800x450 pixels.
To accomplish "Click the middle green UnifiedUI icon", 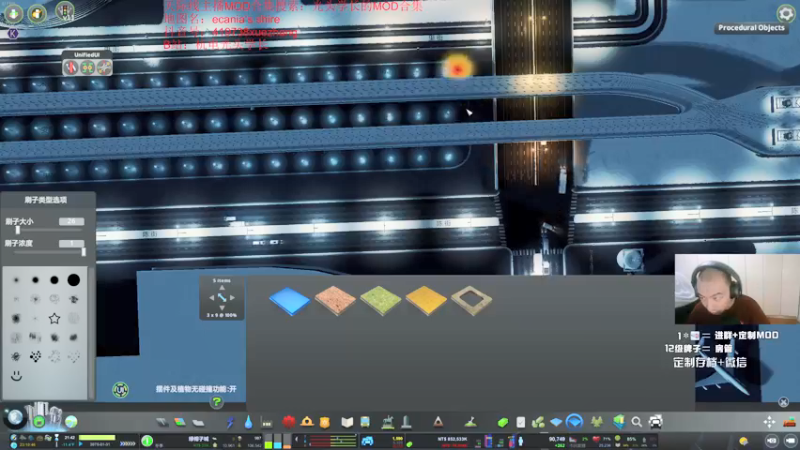I will click(x=87, y=67).
